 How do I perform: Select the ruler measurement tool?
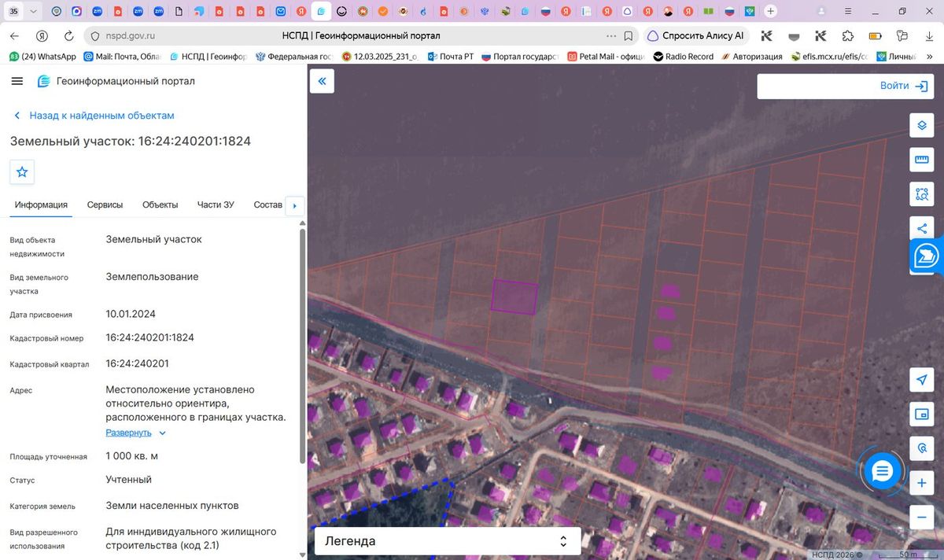[922, 160]
